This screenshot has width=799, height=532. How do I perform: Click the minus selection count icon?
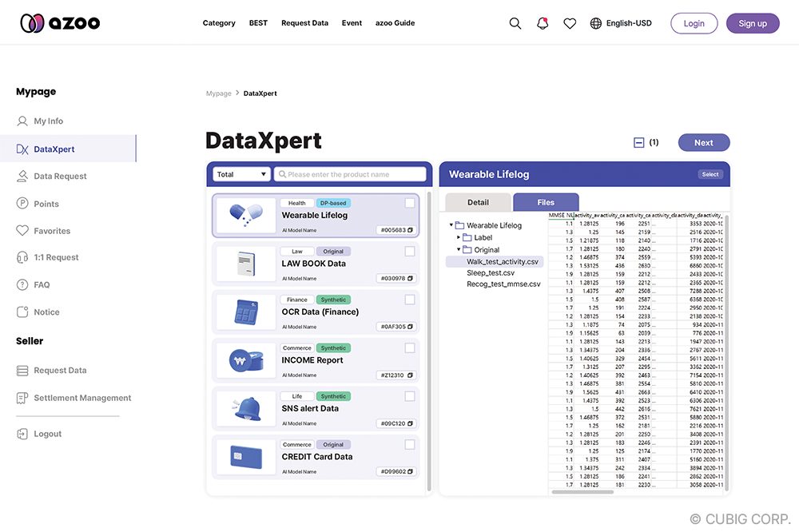click(x=639, y=143)
